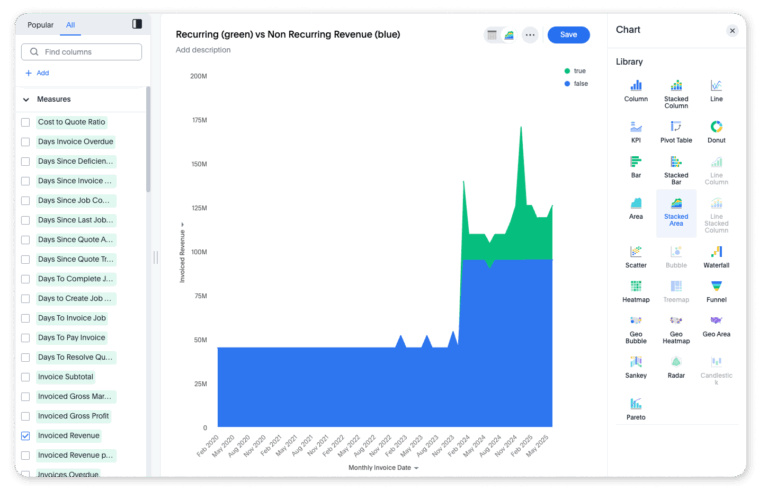The width and height of the screenshot is (768, 499).
Task: Switch to table view icon
Action: coord(492,35)
